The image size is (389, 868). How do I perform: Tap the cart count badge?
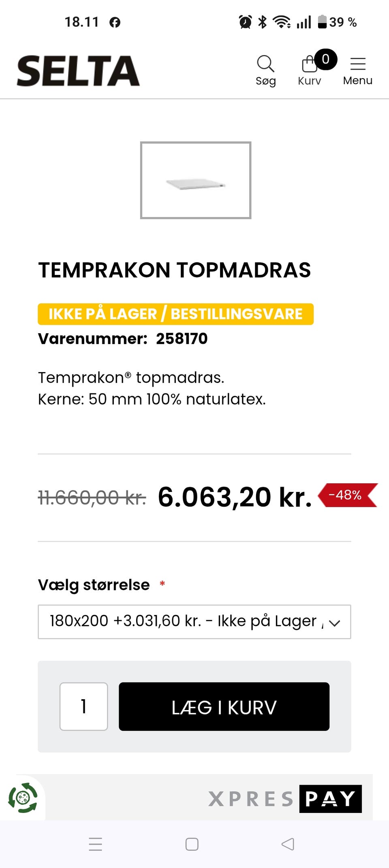point(325,59)
